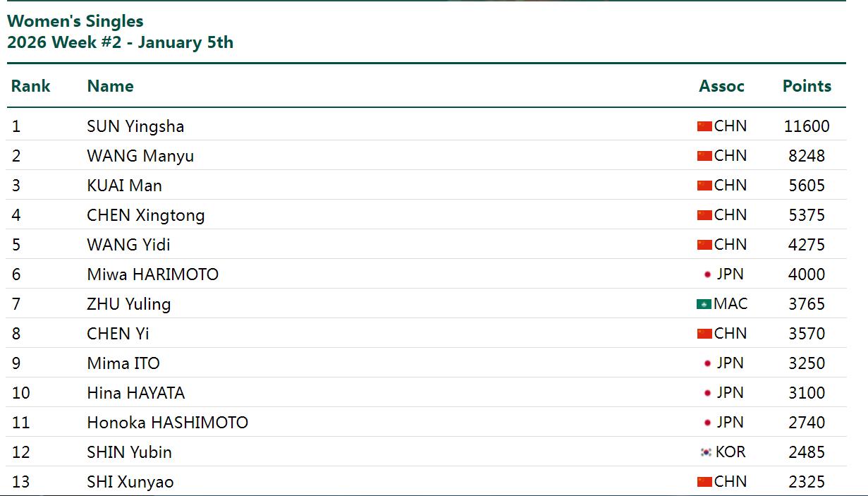
Task: Click SHI Xunyao player name
Action: (x=130, y=482)
